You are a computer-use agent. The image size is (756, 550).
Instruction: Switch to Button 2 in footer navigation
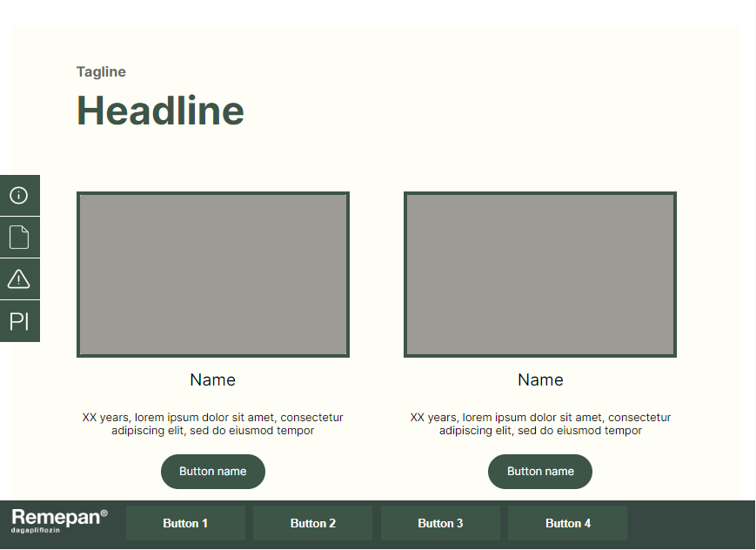point(313,523)
